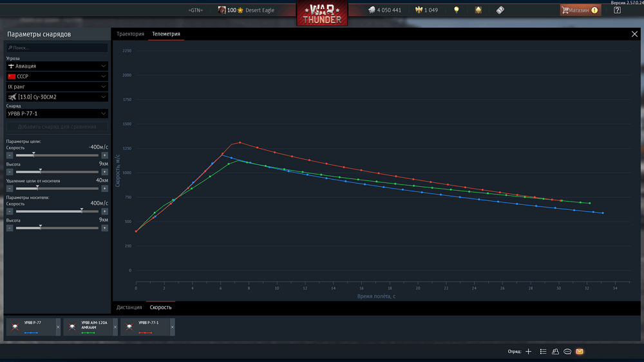644x362 pixels.
Task: Open the lightbulb hints icon
Action: coord(457,10)
